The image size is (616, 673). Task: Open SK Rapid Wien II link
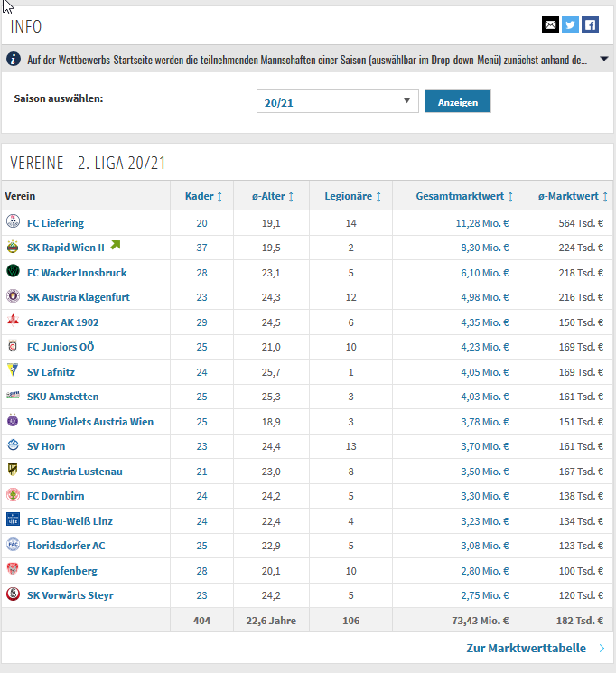tap(65, 248)
